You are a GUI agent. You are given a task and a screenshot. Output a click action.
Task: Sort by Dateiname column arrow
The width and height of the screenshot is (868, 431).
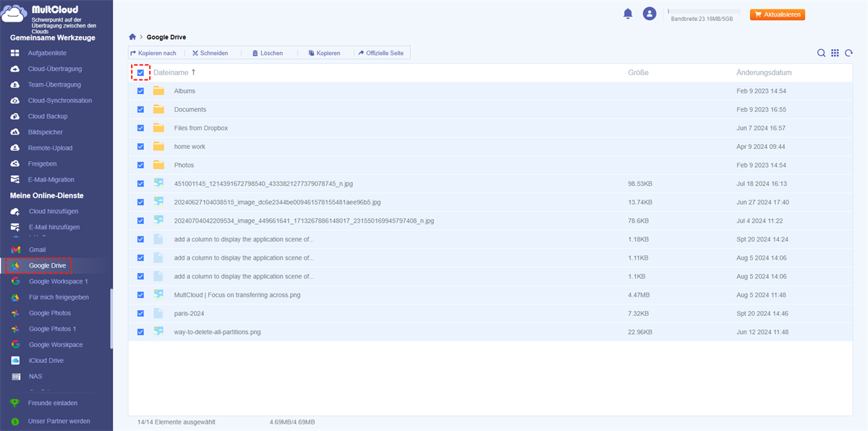pyautogui.click(x=193, y=72)
